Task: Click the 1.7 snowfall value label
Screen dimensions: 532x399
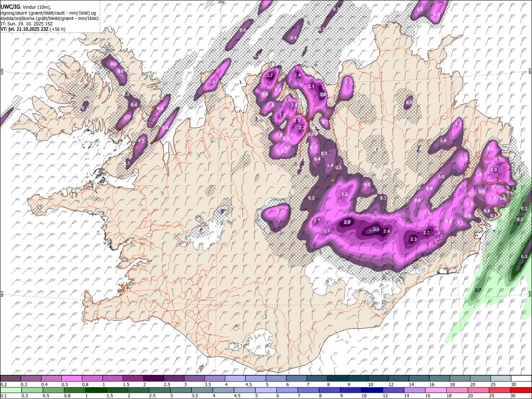Action: pyautogui.click(x=317, y=221)
